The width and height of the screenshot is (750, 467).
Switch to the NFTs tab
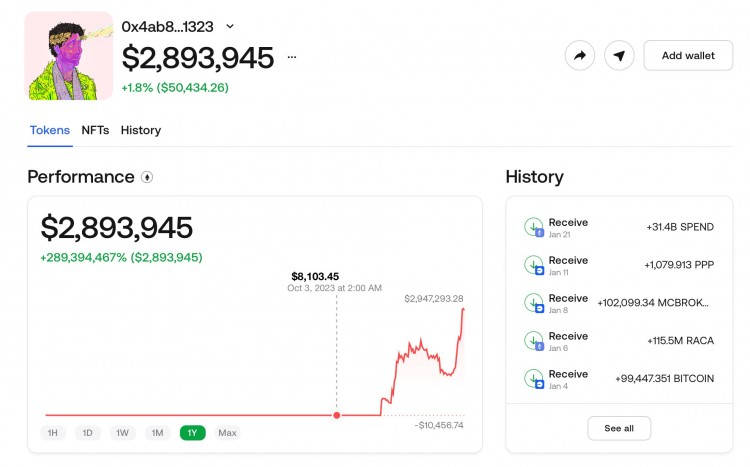[x=95, y=130]
